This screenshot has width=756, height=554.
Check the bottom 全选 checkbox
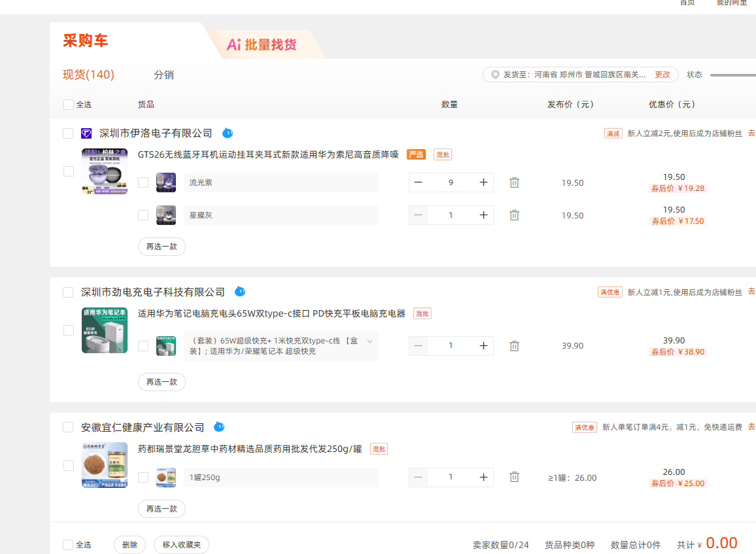68,545
